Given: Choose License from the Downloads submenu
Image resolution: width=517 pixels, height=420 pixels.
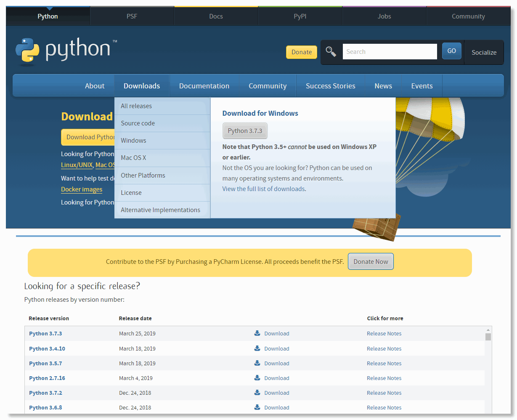Looking at the screenshot, I should pyautogui.click(x=162, y=193).
